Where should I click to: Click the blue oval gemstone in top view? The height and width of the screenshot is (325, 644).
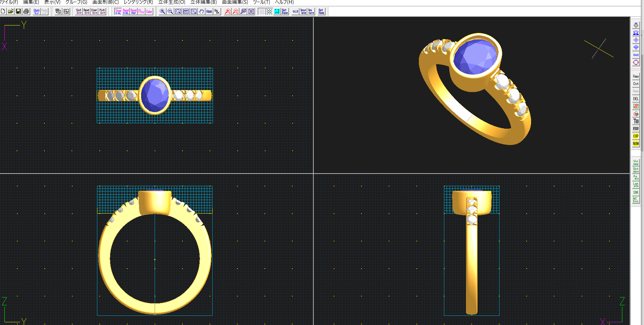click(x=155, y=95)
